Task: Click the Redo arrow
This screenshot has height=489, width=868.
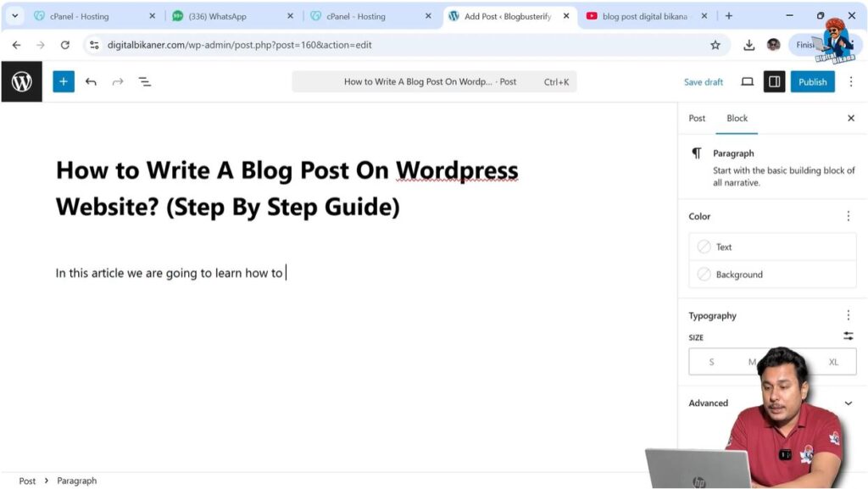Action: pos(117,81)
